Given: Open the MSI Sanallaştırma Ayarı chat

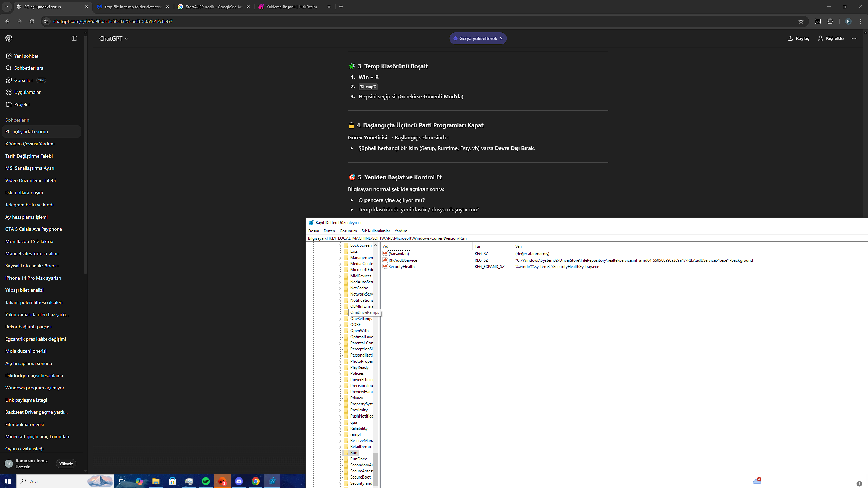Looking at the screenshot, I should pyautogui.click(x=41, y=168).
